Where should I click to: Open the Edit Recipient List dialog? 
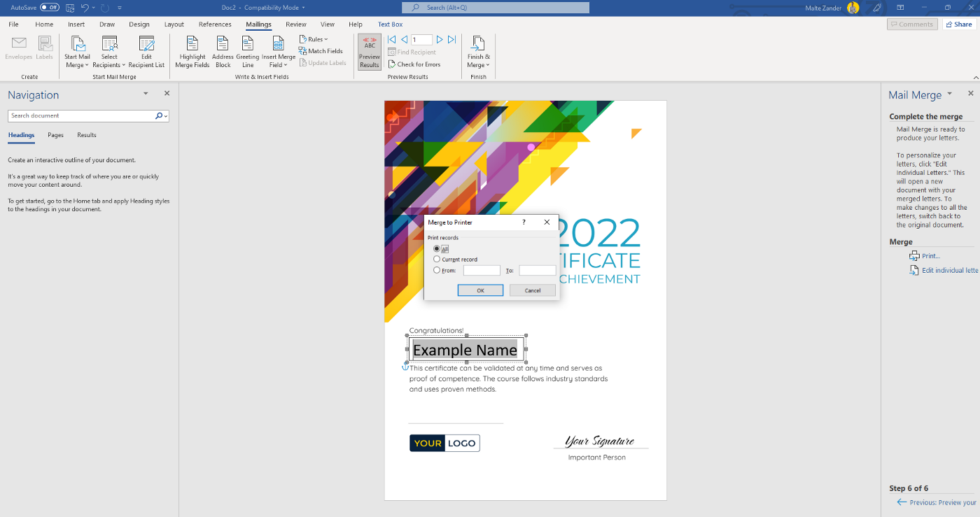(x=146, y=51)
